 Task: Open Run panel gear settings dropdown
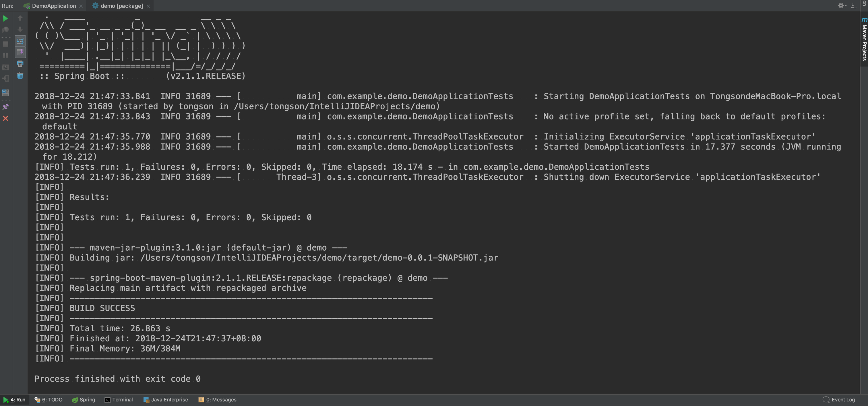(x=842, y=6)
